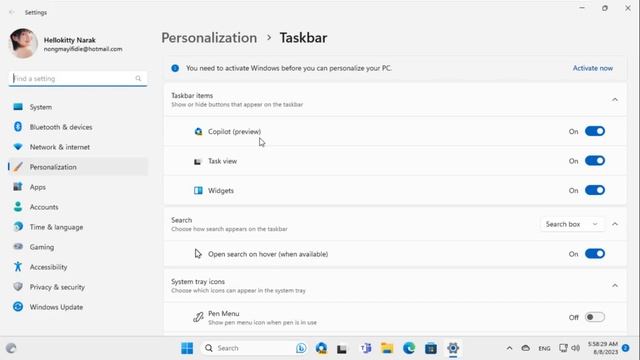Screen dimensions: 640x360
Task: Go back to Personalization breadcrumb
Action: [x=209, y=38]
